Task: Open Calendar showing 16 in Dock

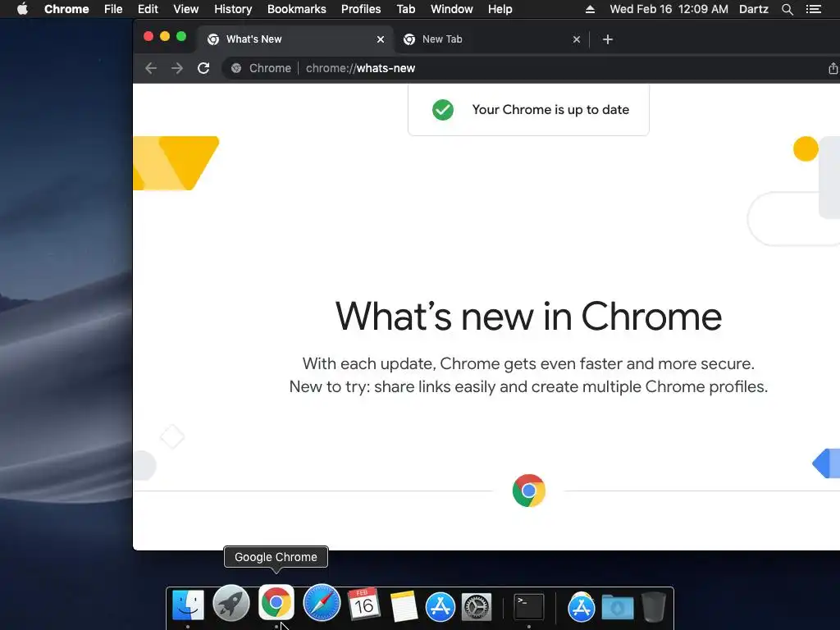Action: click(x=363, y=605)
